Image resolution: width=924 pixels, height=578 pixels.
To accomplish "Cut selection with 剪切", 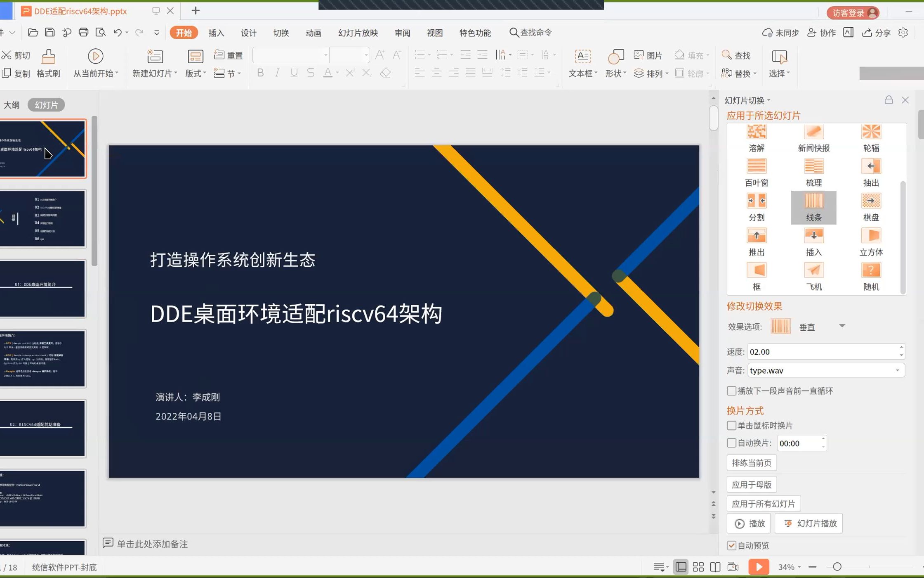I will pos(16,55).
